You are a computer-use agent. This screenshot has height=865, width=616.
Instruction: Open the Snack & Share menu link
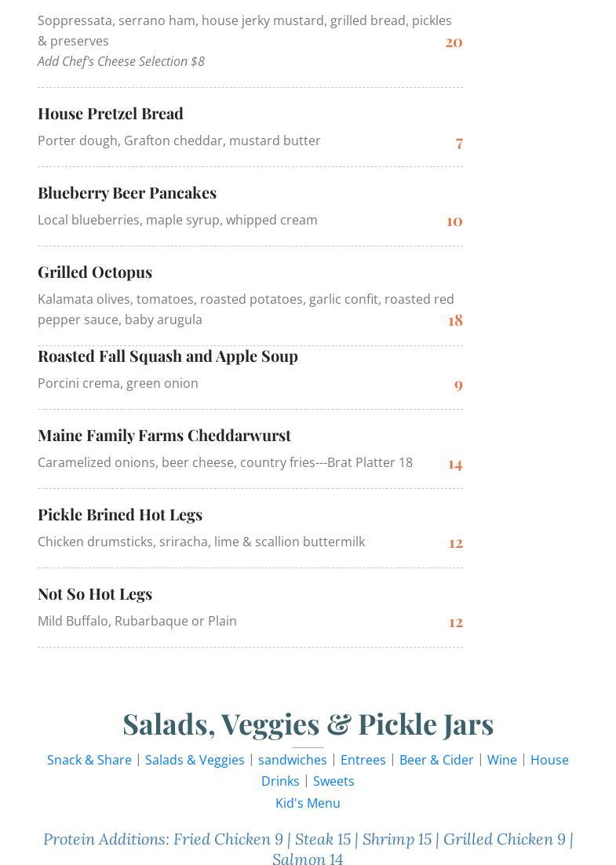tap(89, 760)
